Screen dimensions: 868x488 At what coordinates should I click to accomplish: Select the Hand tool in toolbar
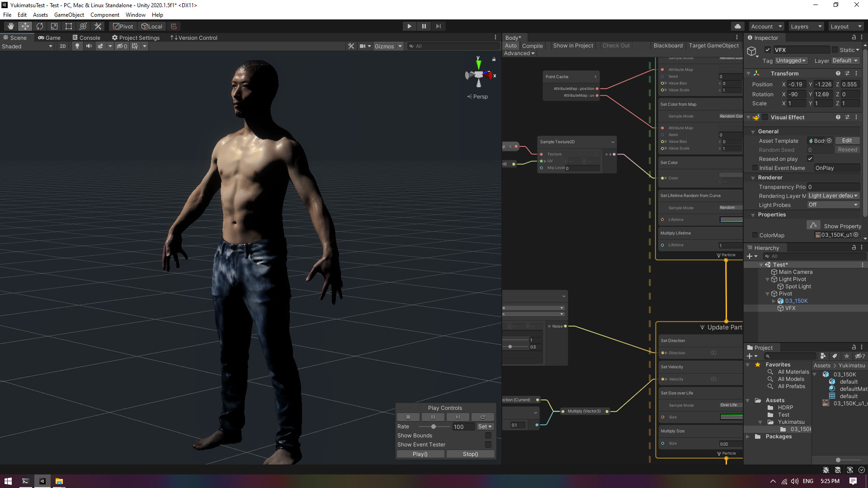point(11,26)
